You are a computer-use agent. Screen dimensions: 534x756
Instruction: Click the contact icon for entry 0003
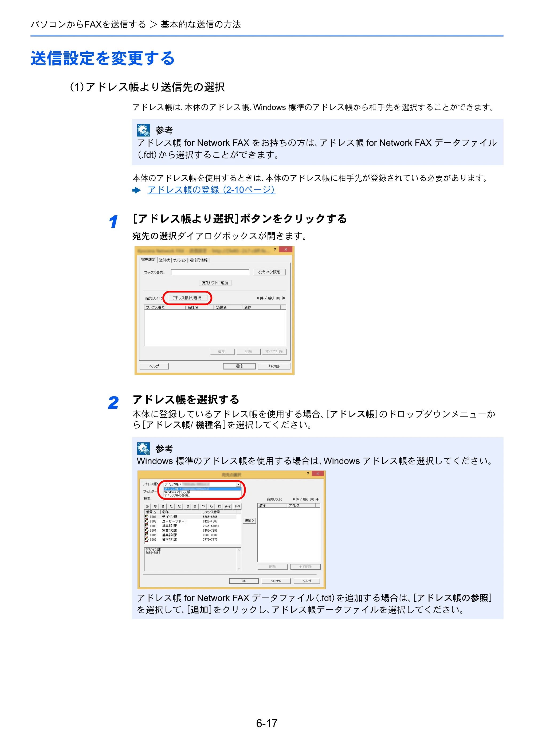pyautogui.click(x=147, y=526)
